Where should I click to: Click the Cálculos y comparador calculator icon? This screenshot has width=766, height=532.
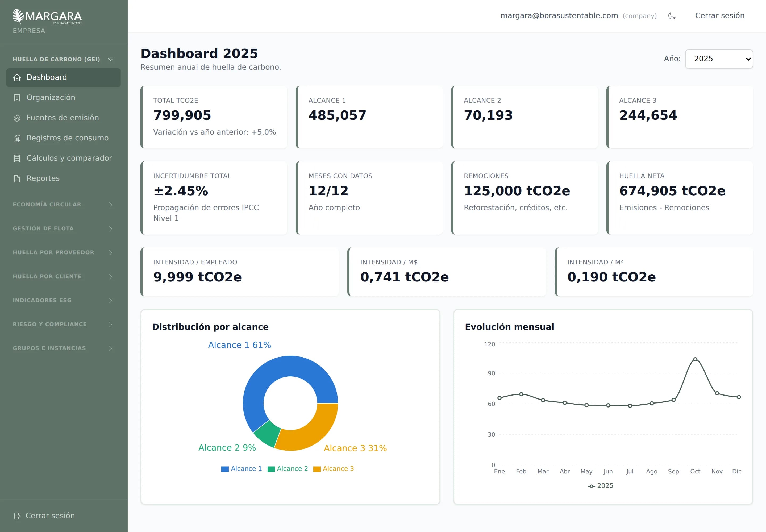[x=17, y=158]
